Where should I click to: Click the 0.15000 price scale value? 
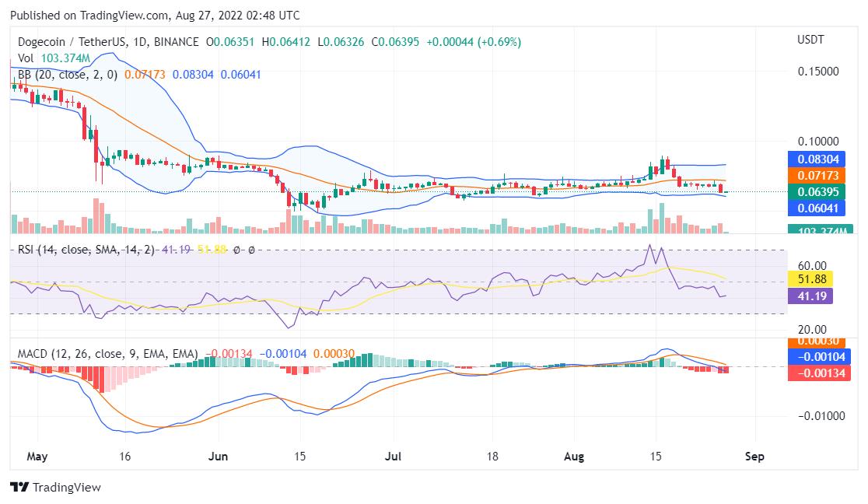click(x=818, y=72)
